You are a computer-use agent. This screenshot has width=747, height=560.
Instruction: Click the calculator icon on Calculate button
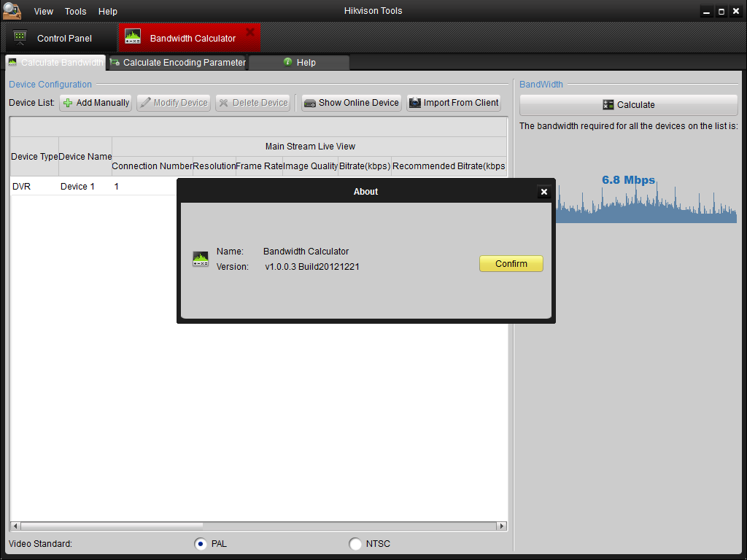[608, 105]
